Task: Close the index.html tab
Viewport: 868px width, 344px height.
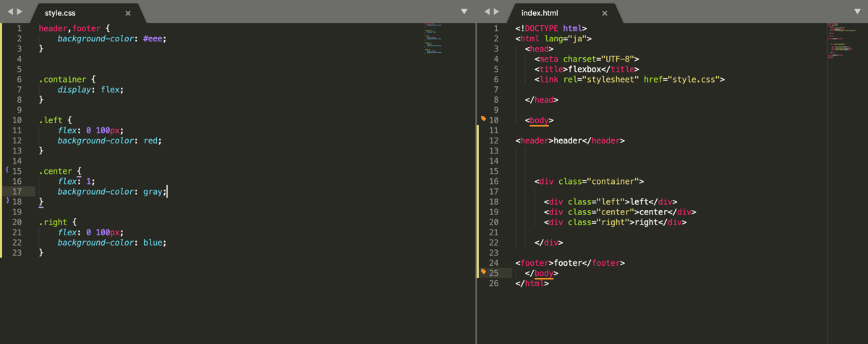Action: 605,13
